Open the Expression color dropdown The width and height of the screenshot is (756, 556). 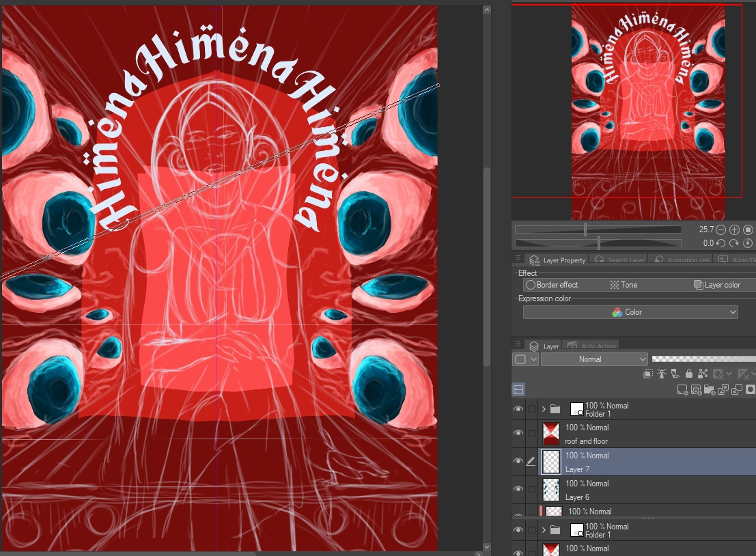tap(630, 312)
